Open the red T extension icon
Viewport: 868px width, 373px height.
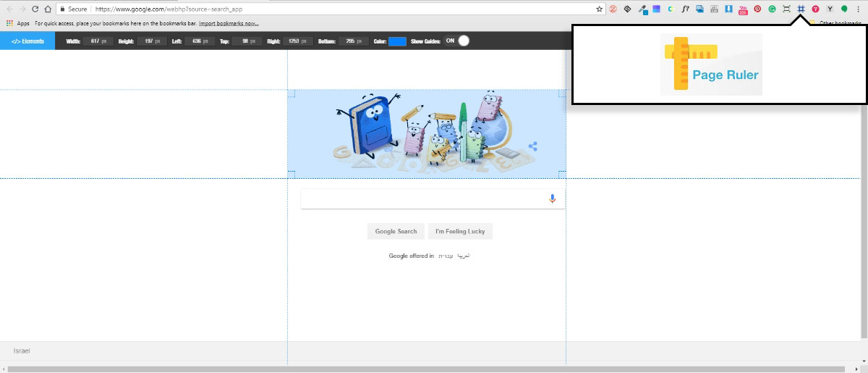[815, 9]
